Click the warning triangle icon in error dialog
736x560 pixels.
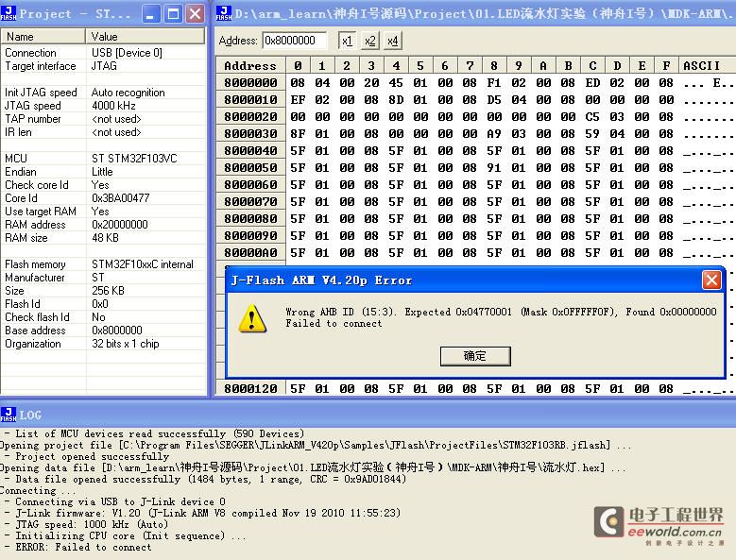pos(252,318)
